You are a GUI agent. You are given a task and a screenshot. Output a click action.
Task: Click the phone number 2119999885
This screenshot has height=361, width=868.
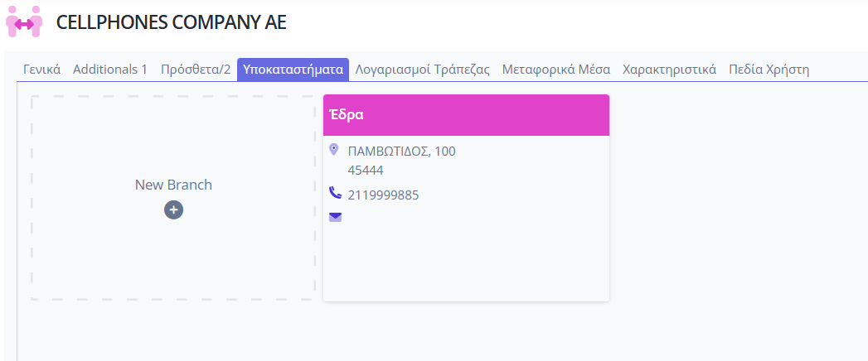(383, 195)
